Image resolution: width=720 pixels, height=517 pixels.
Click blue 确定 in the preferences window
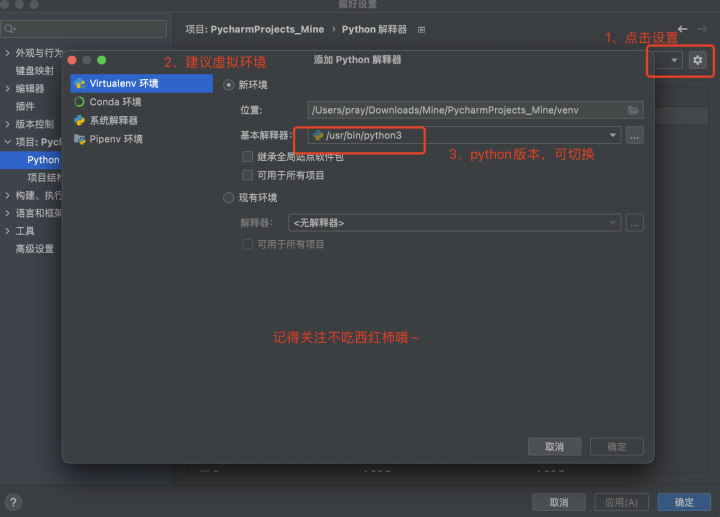pos(684,502)
